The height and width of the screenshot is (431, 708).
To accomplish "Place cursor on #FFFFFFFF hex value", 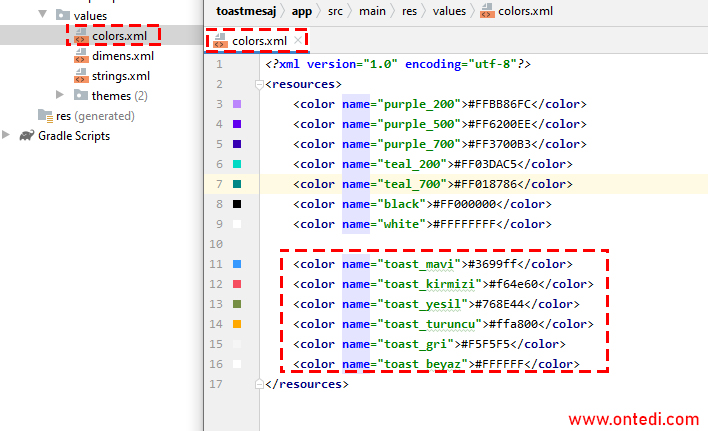I will pyautogui.click(x=464, y=224).
